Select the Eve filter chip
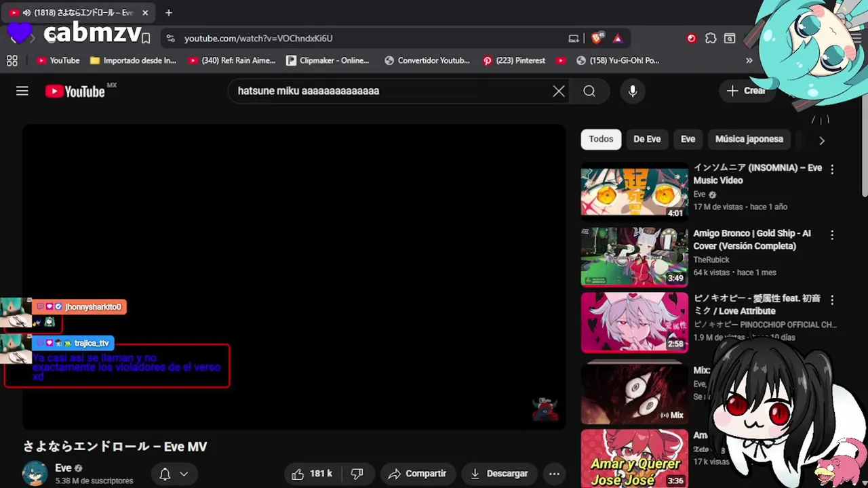The image size is (868, 488). [x=688, y=139]
